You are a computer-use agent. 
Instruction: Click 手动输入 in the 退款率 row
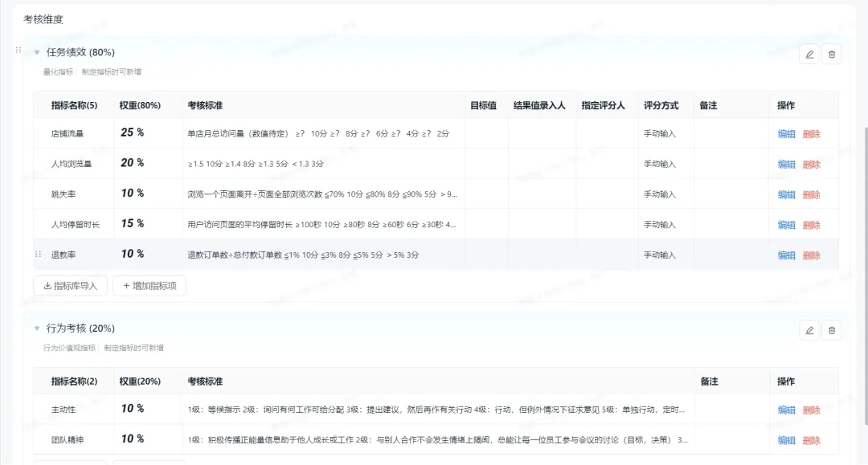point(659,255)
